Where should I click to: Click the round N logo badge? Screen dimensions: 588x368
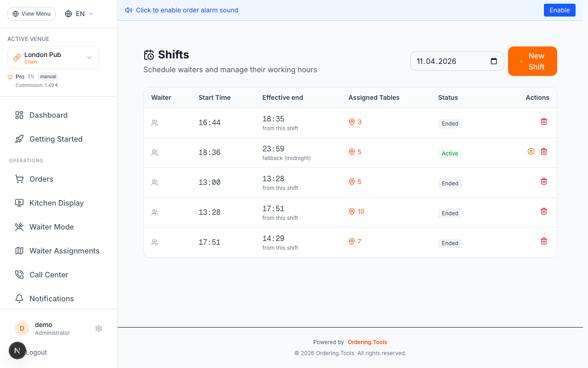click(17, 351)
